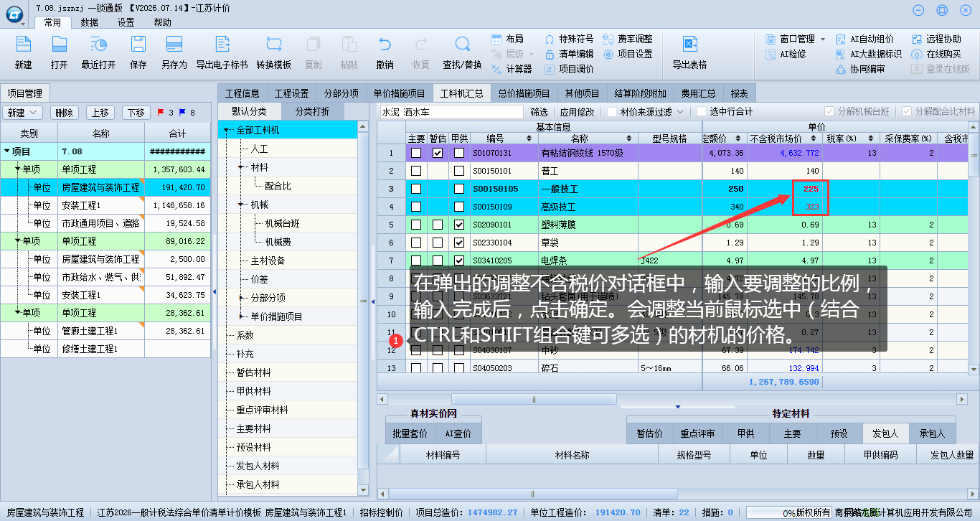This screenshot has width=980, height=521.
Task: Toggle 甲供 checkbox for 草袋 row
Action: coord(459,243)
